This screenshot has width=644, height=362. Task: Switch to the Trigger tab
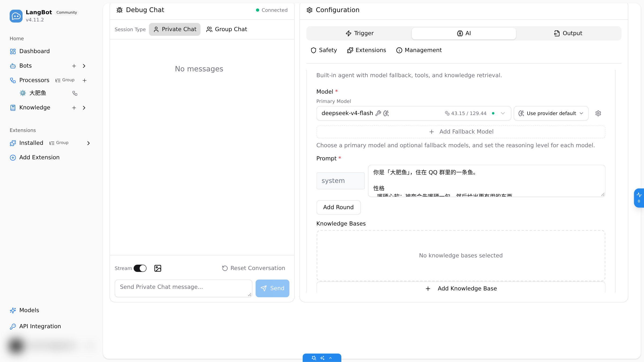coord(360,33)
